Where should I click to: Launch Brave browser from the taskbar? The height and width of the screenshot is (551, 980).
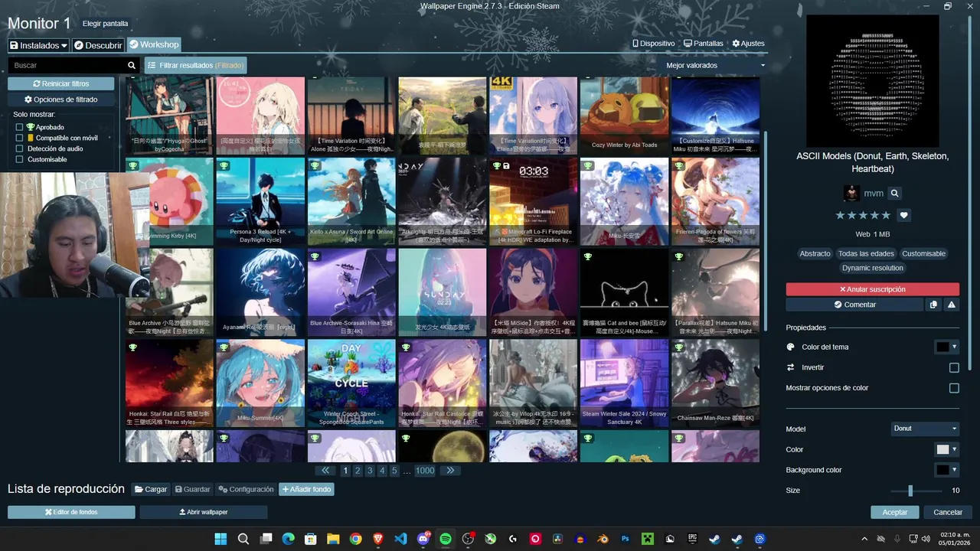378,539
